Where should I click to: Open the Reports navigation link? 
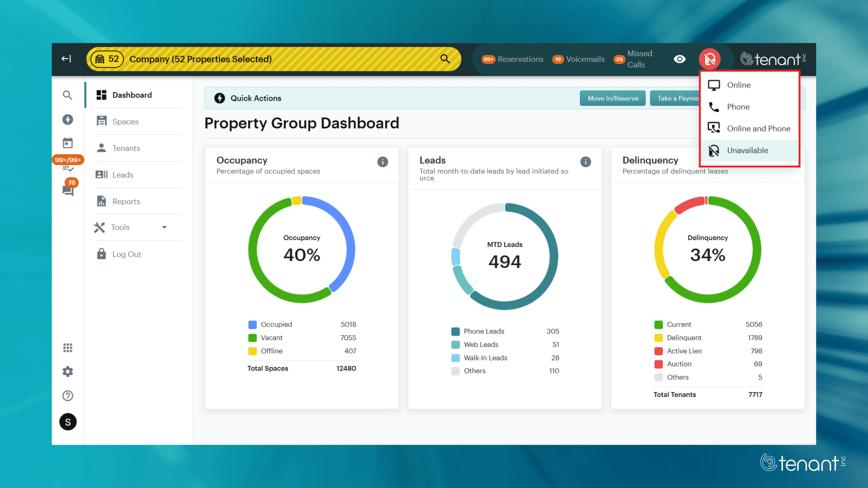point(126,201)
